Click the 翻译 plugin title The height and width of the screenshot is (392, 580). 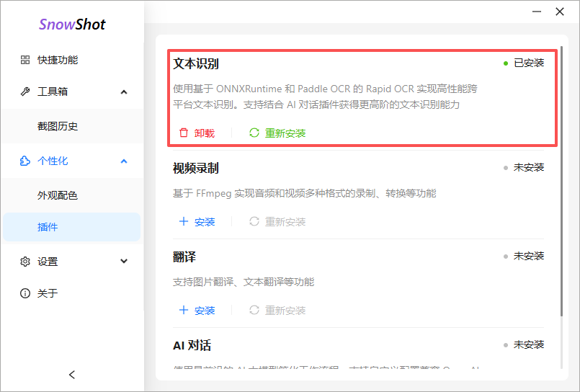click(184, 257)
